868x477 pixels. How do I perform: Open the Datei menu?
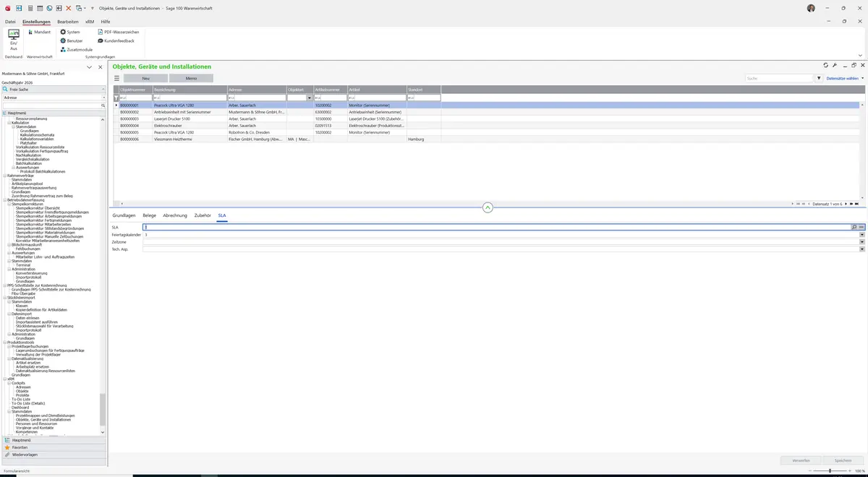coord(10,22)
